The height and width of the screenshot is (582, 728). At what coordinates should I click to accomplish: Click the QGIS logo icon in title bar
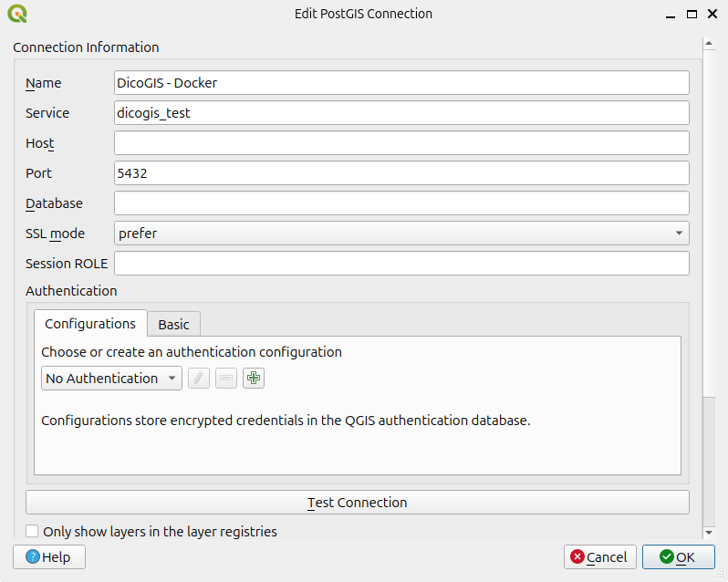[17, 14]
